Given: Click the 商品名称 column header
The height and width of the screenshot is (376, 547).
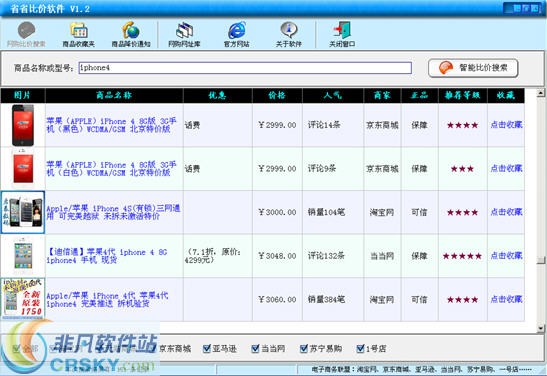Looking at the screenshot, I should [114, 95].
